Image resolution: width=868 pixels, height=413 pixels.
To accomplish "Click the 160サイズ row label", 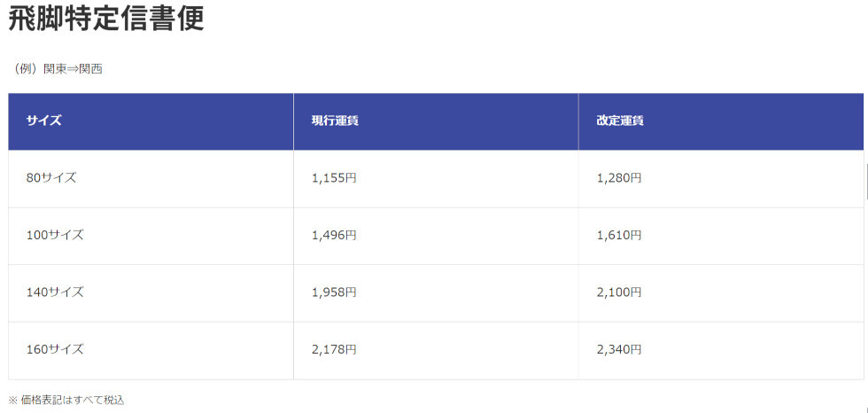I will coord(55,349).
